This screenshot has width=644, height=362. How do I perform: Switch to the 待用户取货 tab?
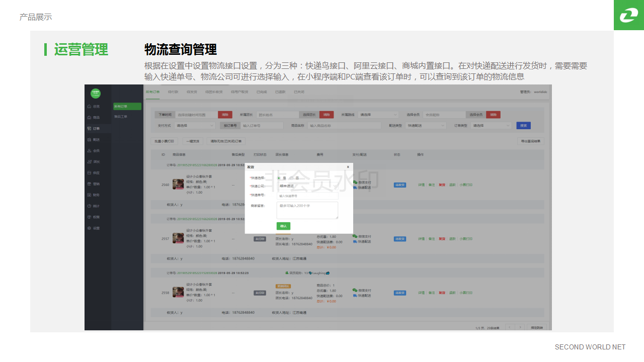click(239, 92)
